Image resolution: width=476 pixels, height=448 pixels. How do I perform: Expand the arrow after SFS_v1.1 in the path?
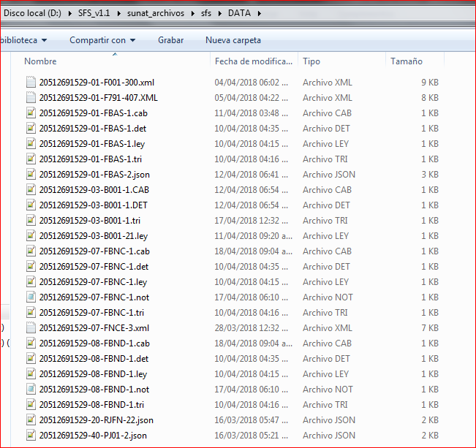coord(118,14)
